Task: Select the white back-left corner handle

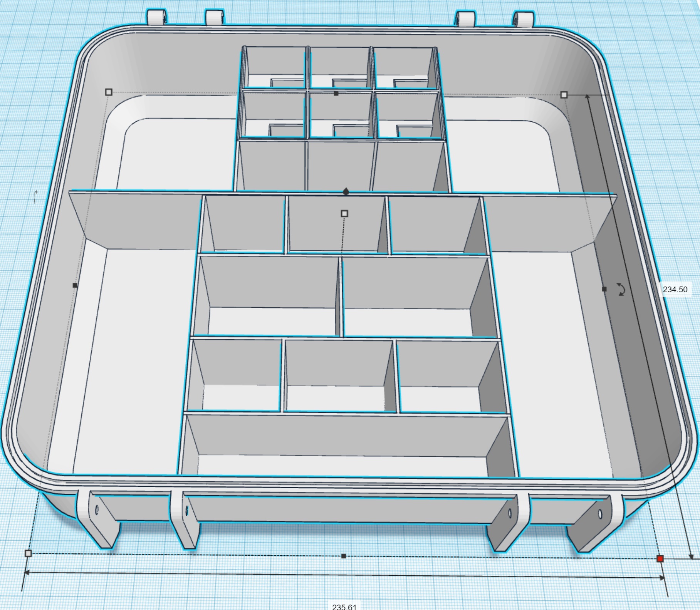Action: pos(109,92)
